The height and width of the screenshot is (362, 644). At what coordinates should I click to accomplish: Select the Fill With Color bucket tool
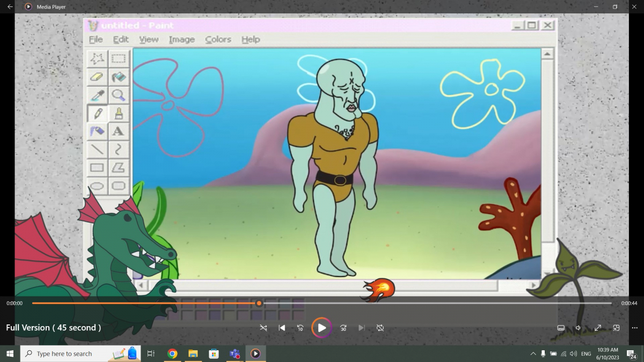click(x=119, y=77)
